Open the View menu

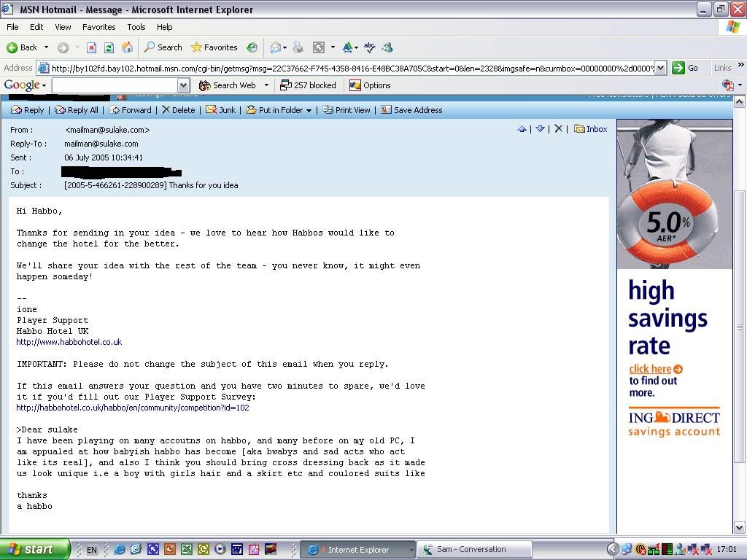click(x=63, y=27)
